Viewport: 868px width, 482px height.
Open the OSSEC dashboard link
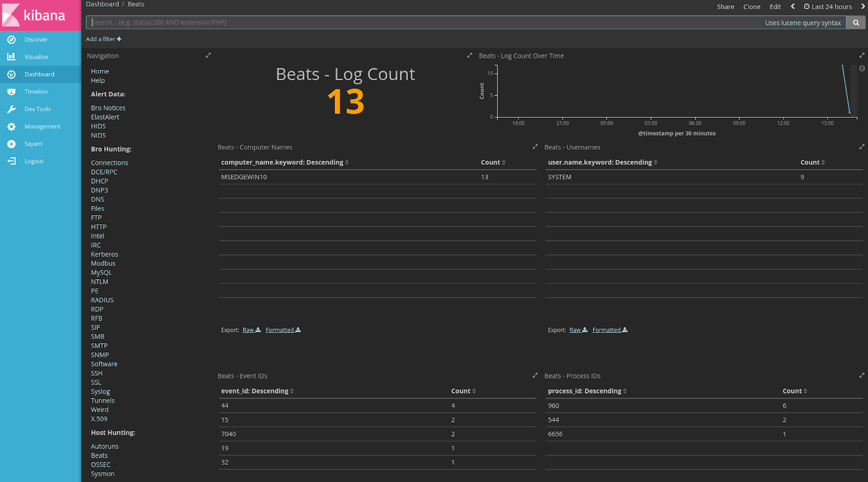100,465
